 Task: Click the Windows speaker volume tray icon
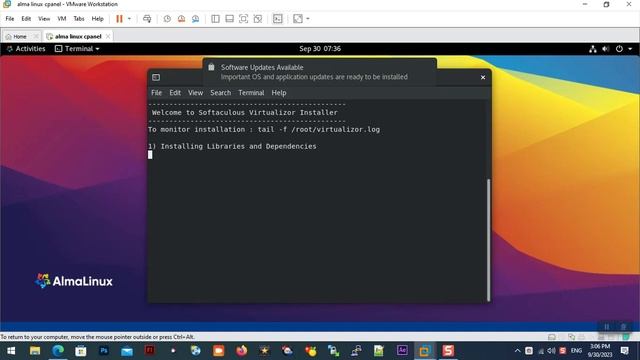coord(551,351)
